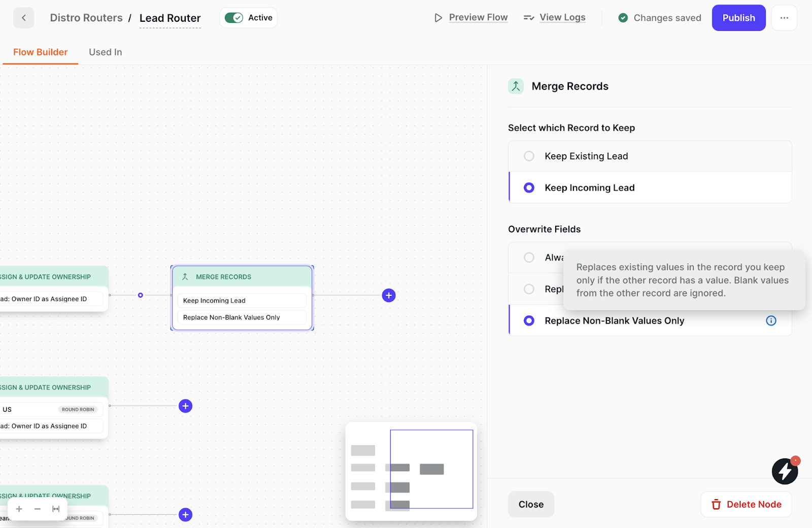Click plus button after Merge Records node
This screenshot has height=528, width=812.
pos(389,295)
